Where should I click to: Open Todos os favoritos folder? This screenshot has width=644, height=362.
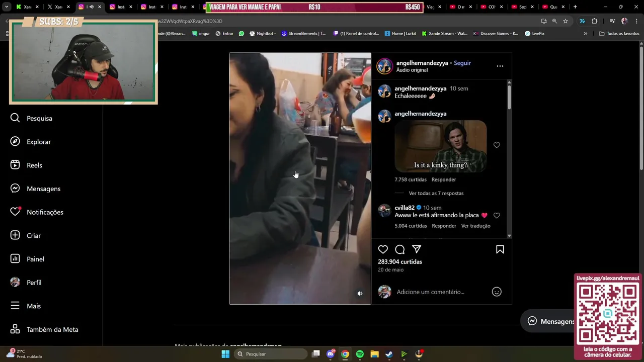(619, 34)
